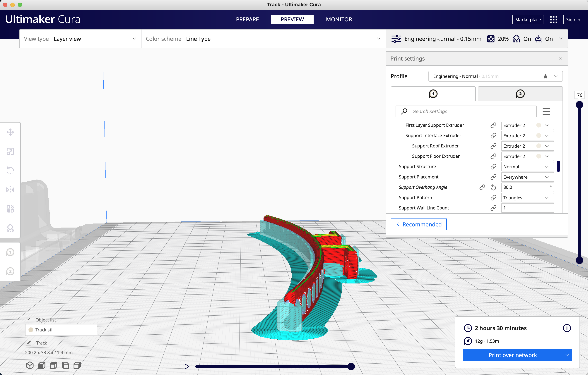Open the View type dropdown
588x375 pixels.
pyautogui.click(x=80, y=39)
